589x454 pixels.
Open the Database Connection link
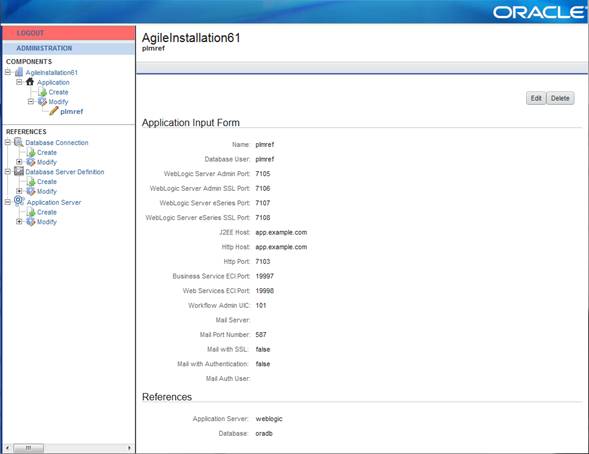point(57,143)
